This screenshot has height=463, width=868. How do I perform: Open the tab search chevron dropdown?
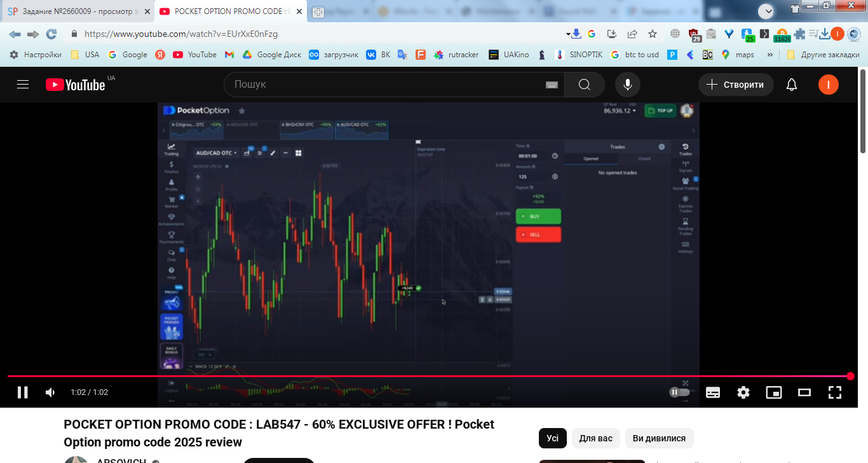pyautogui.click(x=766, y=11)
